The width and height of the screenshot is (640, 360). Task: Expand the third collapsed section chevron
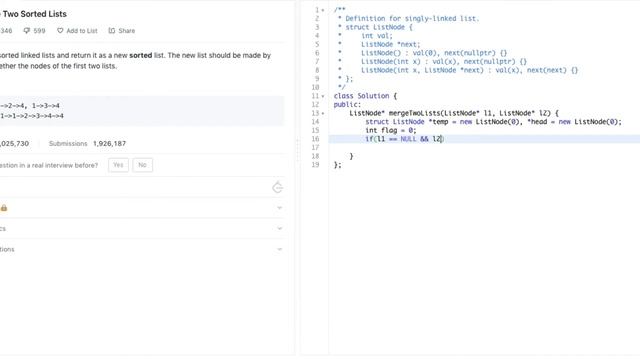280,249
